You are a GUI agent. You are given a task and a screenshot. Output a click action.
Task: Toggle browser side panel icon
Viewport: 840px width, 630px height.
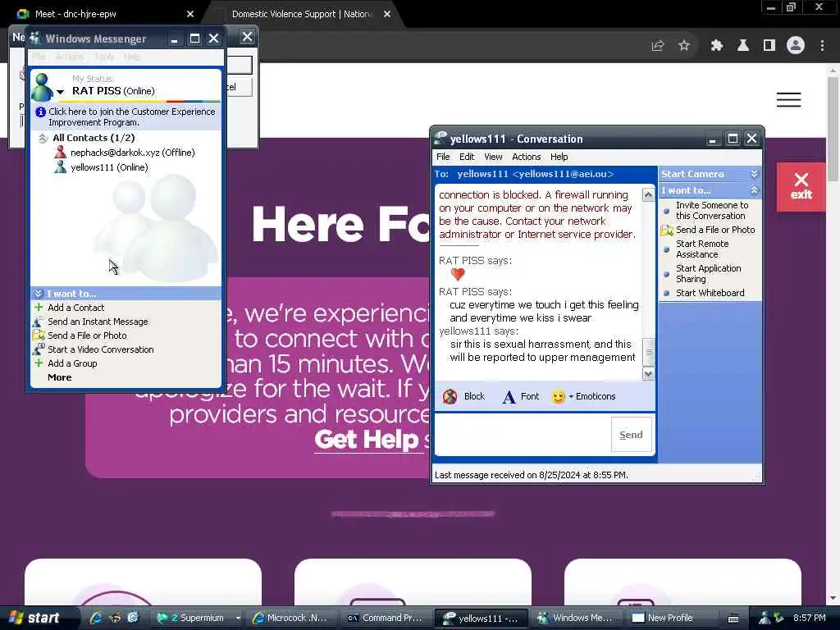pos(769,46)
